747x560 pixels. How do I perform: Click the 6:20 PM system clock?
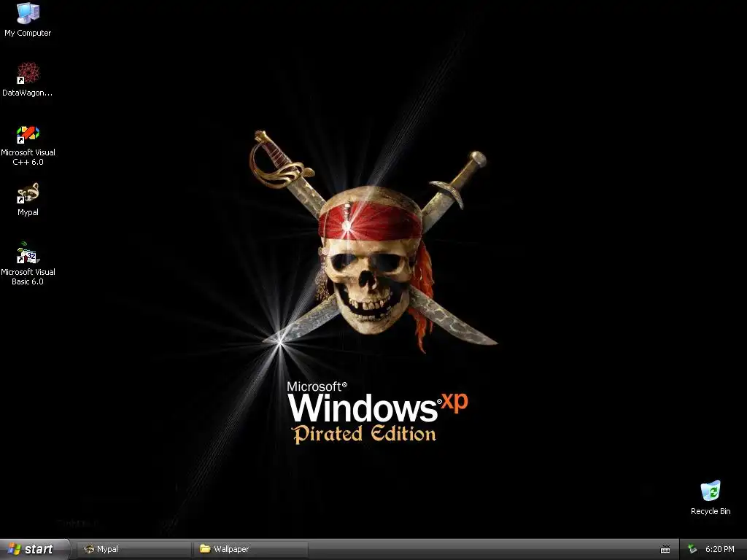coord(720,549)
